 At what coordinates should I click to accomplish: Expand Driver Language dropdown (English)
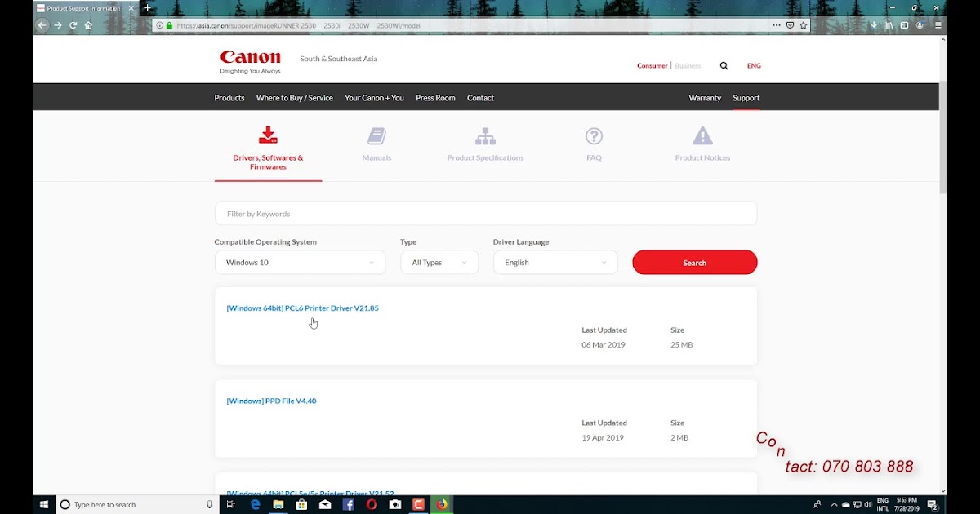click(555, 263)
